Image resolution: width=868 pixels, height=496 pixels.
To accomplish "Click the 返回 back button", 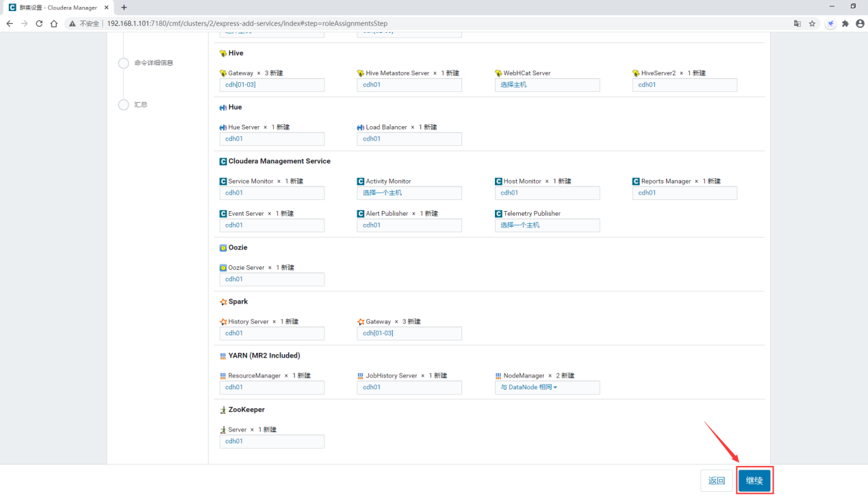I will click(x=717, y=481).
